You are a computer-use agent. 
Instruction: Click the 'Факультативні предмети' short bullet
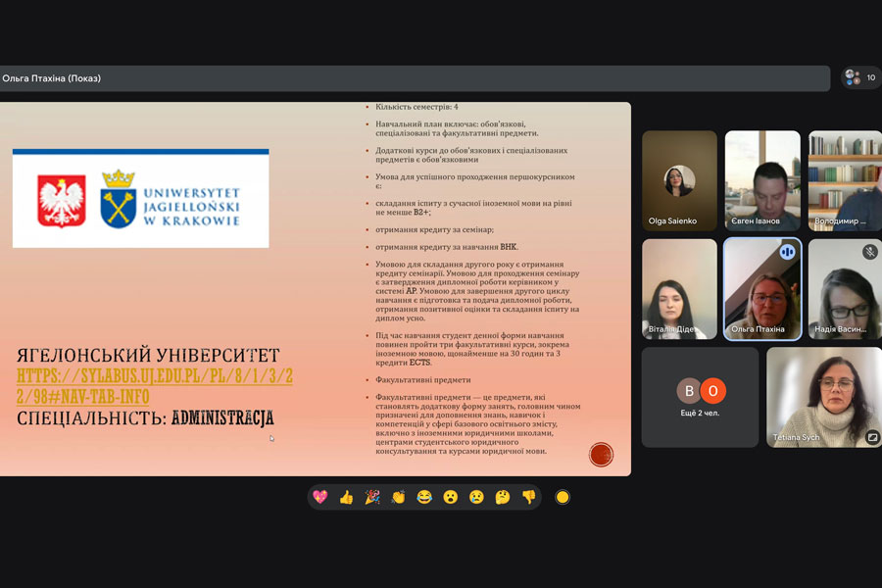click(423, 380)
